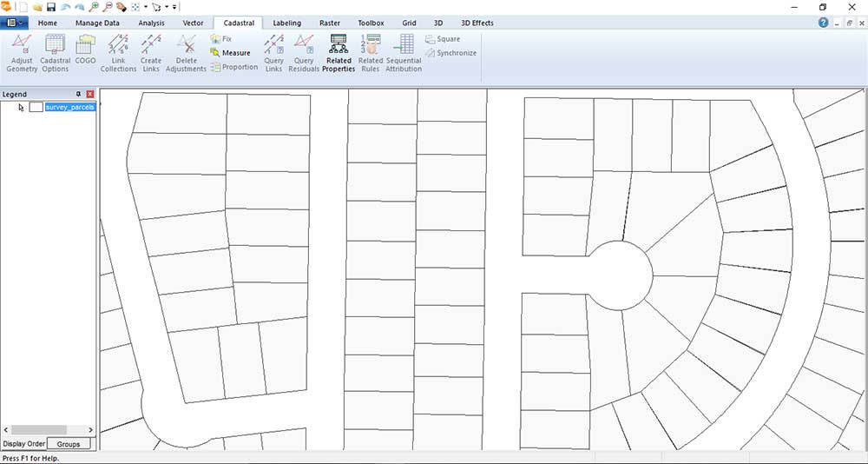Select the Zoom Out magnifier
868x464 pixels.
click(108, 7)
